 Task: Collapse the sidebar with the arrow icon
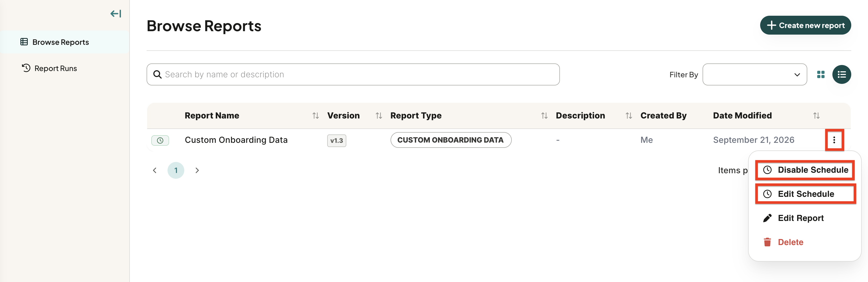[x=116, y=14]
